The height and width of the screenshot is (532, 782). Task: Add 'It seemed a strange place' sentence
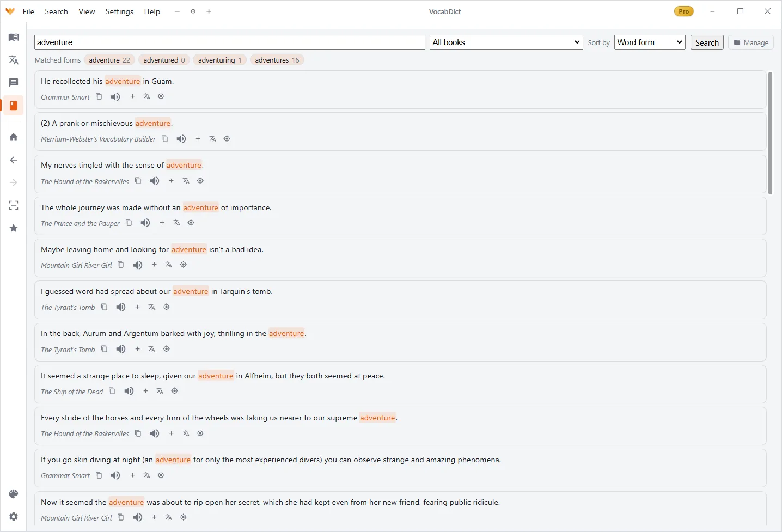coord(145,391)
